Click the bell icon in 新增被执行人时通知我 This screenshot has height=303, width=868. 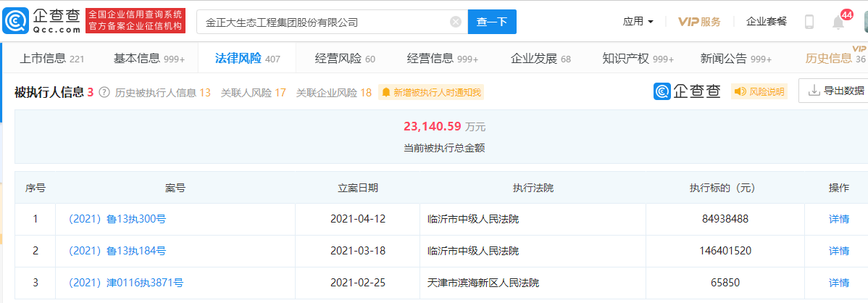[386, 93]
